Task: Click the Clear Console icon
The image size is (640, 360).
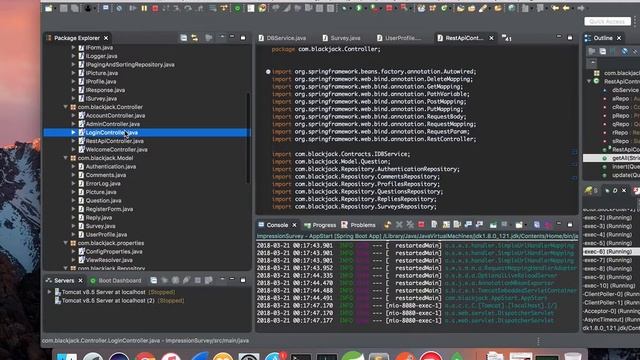Action: tap(434, 224)
